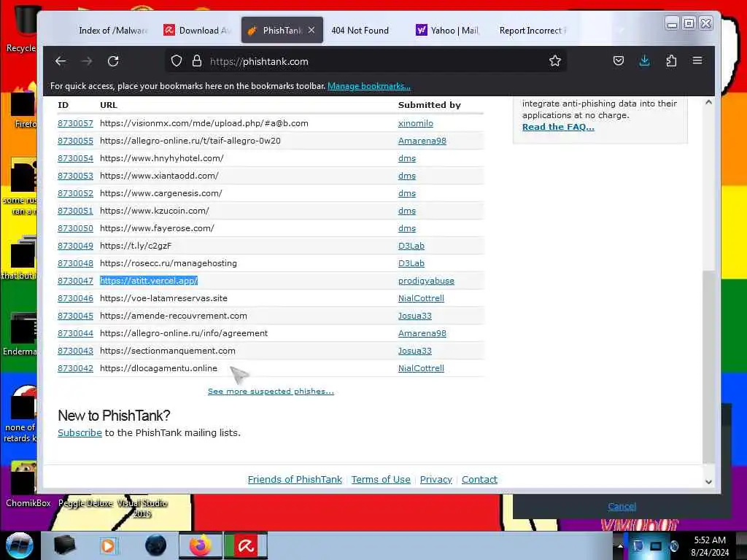This screenshot has height=560, width=747.
Task: Open NialCottrell submitter for voe-latamreservas.site
Action: tap(421, 298)
